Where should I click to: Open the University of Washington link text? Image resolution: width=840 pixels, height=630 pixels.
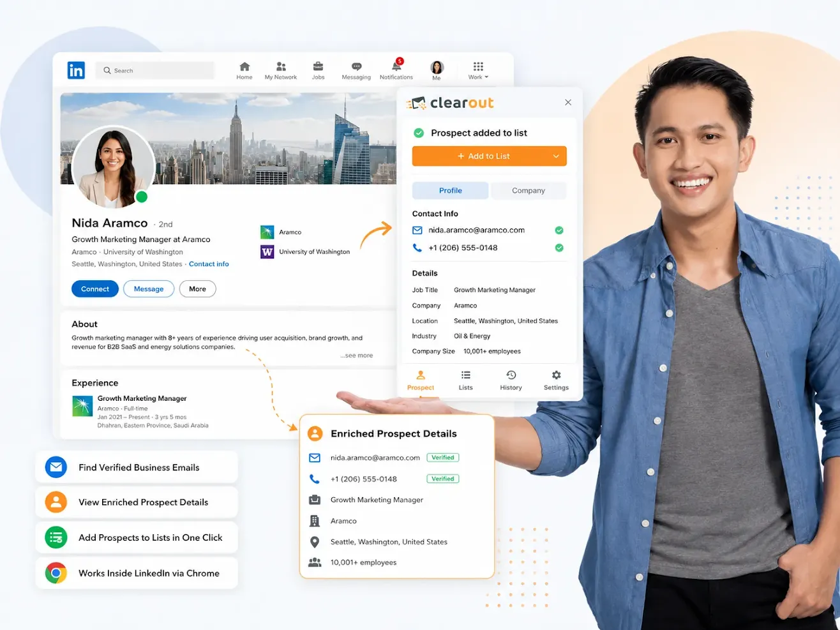pyautogui.click(x=315, y=252)
